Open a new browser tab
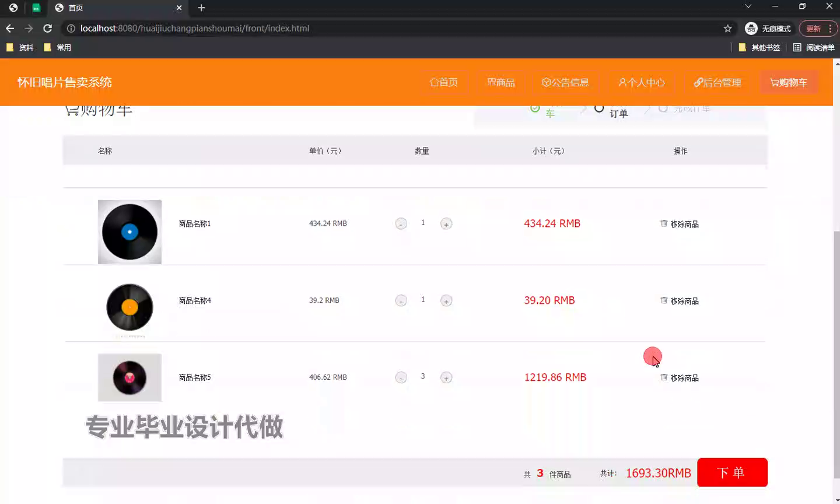Screen dimensions: 840x504 click(x=201, y=8)
